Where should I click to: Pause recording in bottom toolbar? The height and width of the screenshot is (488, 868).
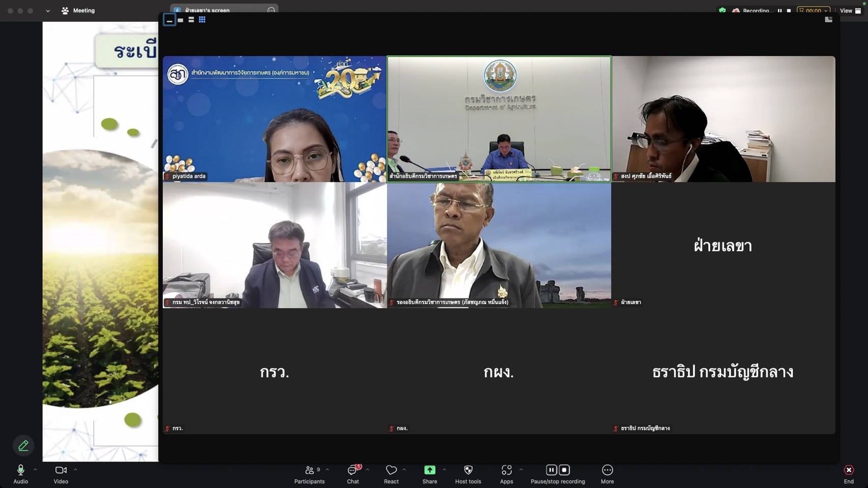point(551,470)
